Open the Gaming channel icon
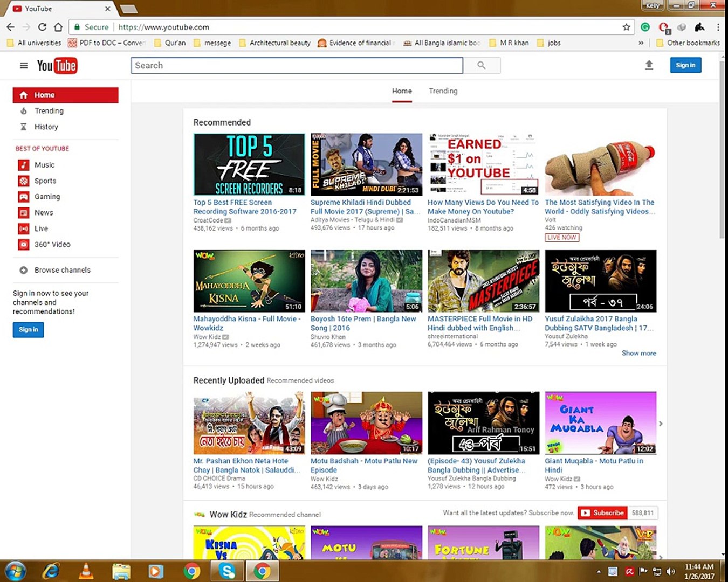Image resolution: width=728 pixels, height=582 pixels. [24, 197]
